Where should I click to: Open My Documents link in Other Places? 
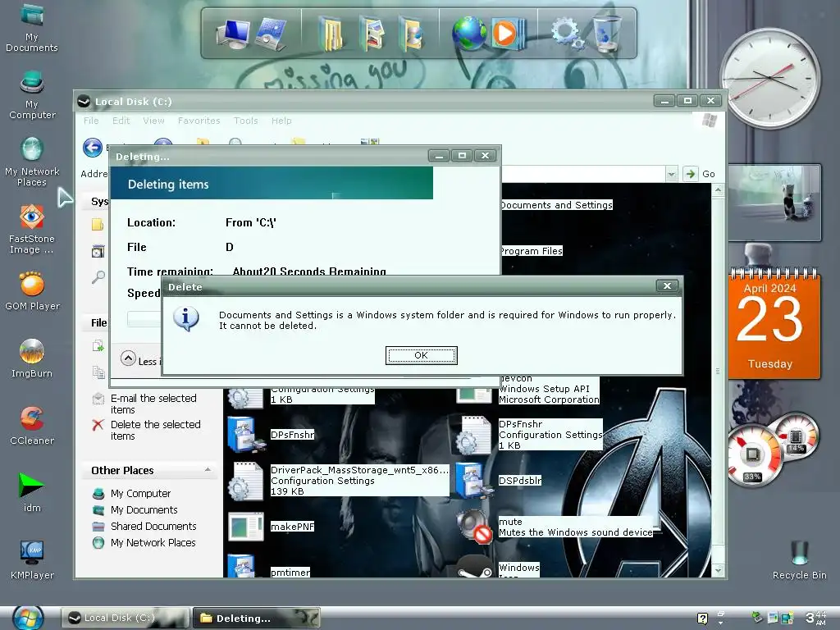[x=144, y=510]
